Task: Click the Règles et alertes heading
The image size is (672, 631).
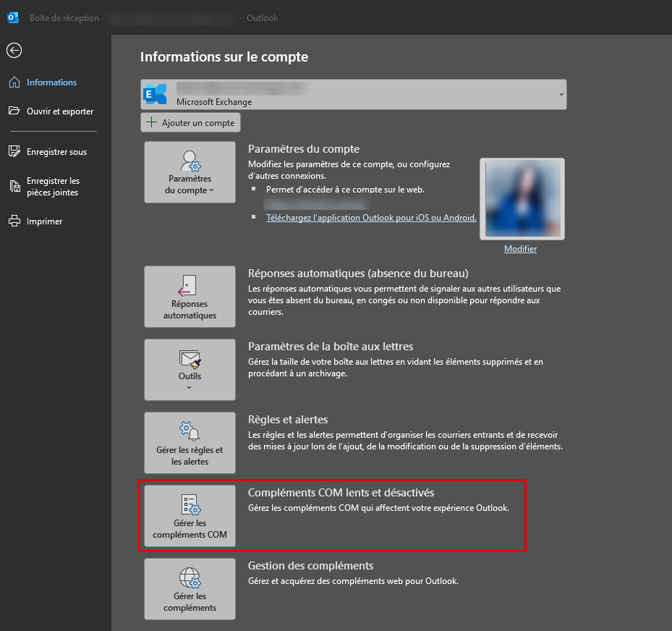Action: 288,419
